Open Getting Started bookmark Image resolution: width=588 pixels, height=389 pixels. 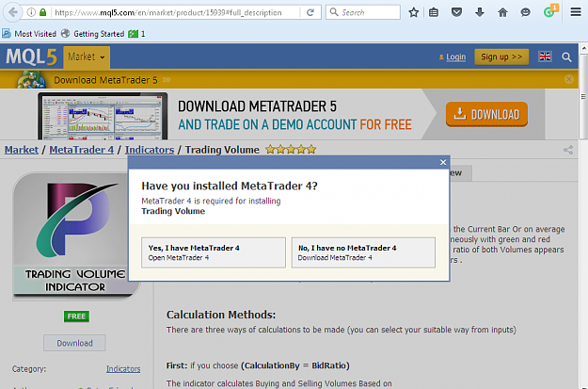pyautogui.click(x=93, y=34)
